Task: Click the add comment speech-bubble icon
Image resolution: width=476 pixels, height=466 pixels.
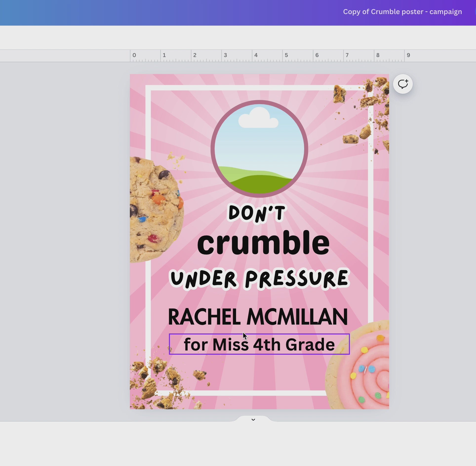Action: (x=403, y=84)
